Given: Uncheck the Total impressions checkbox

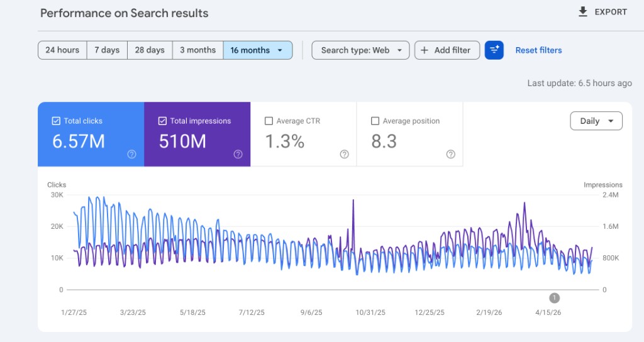Looking at the screenshot, I should point(162,121).
